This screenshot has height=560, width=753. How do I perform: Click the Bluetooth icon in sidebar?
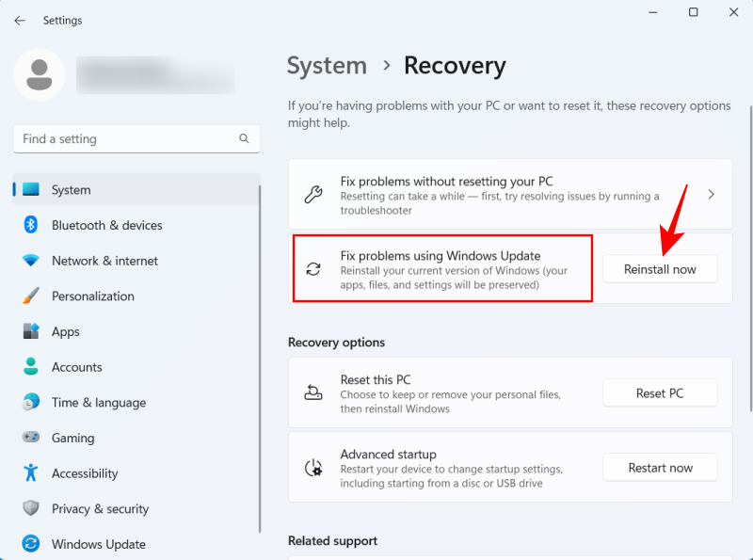point(31,224)
